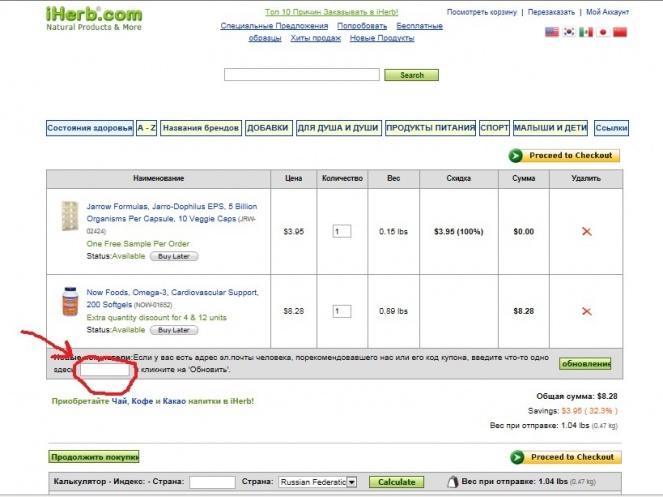Open Специальные Предложения link
This screenshot has height=497, width=663.
[x=274, y=26]
